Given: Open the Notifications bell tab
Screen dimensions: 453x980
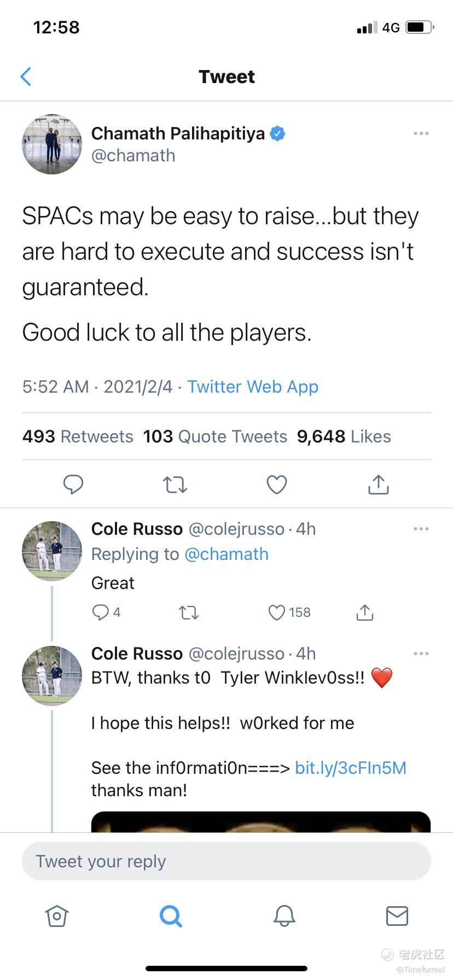Looking at the screenshot, I should [284, 915].
